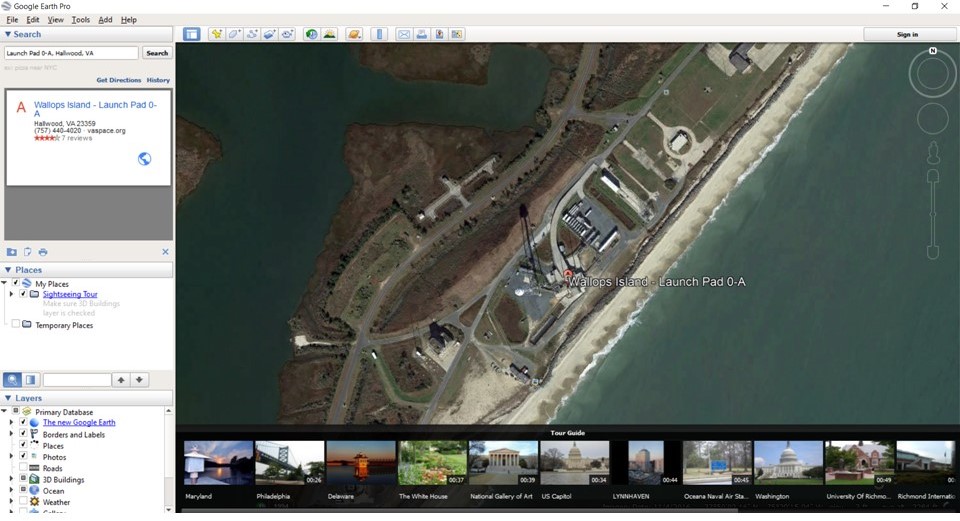The height and width of the screenshot is (521, 960).
Task: Toggle the sidebar visibility icon
Action: pos(192,34)
